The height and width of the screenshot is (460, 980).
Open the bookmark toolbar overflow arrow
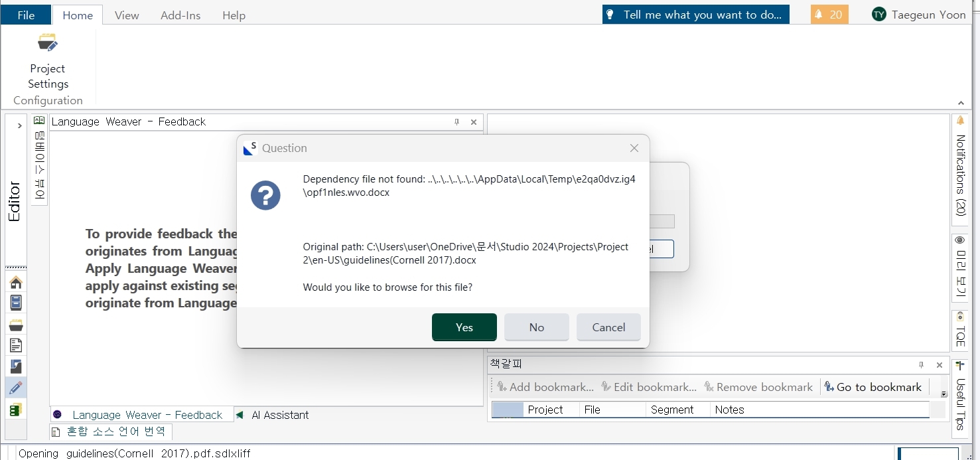coord(944,394)
